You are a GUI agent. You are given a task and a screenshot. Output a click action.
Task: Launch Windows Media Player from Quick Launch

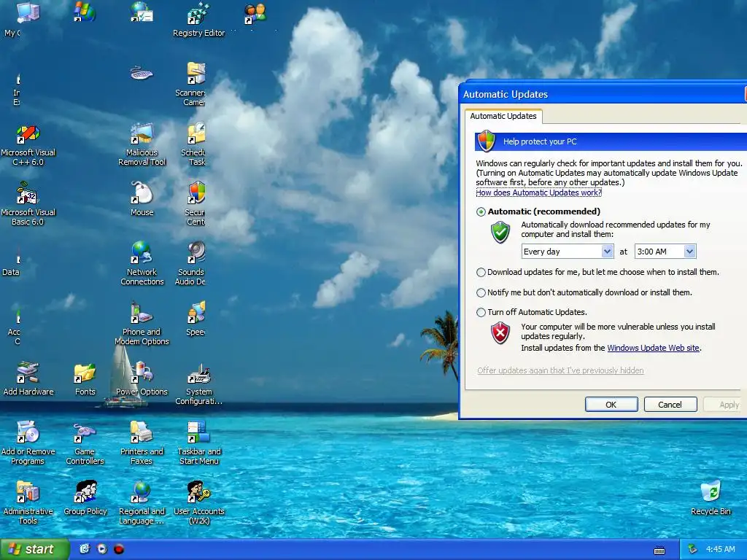coord(102,549)
